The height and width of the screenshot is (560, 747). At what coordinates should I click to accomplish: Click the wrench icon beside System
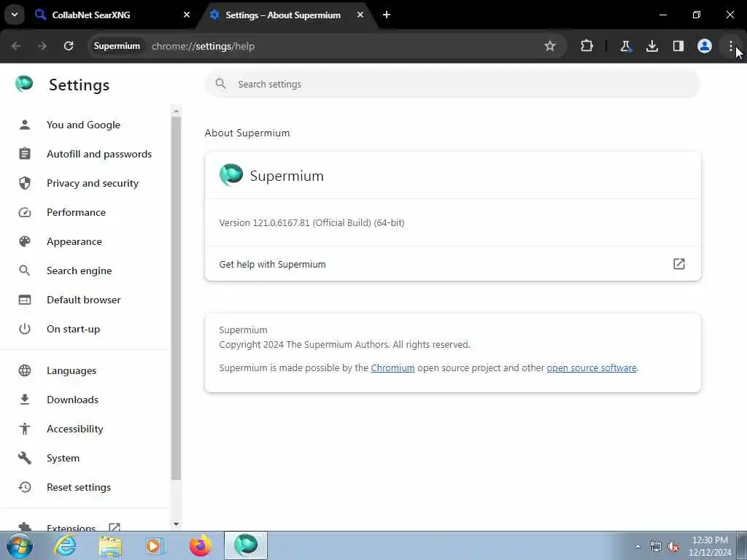(x=25, y=458)
